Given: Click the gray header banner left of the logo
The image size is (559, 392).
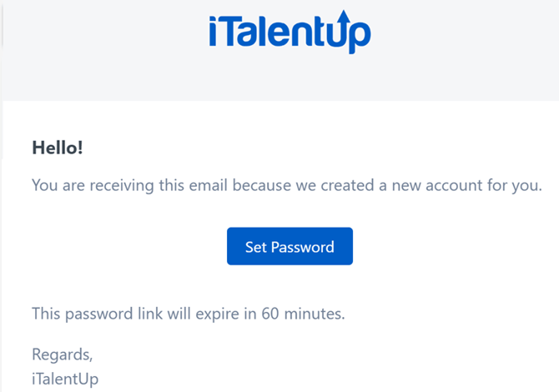Looking at the screenshot, I should 100,50.
